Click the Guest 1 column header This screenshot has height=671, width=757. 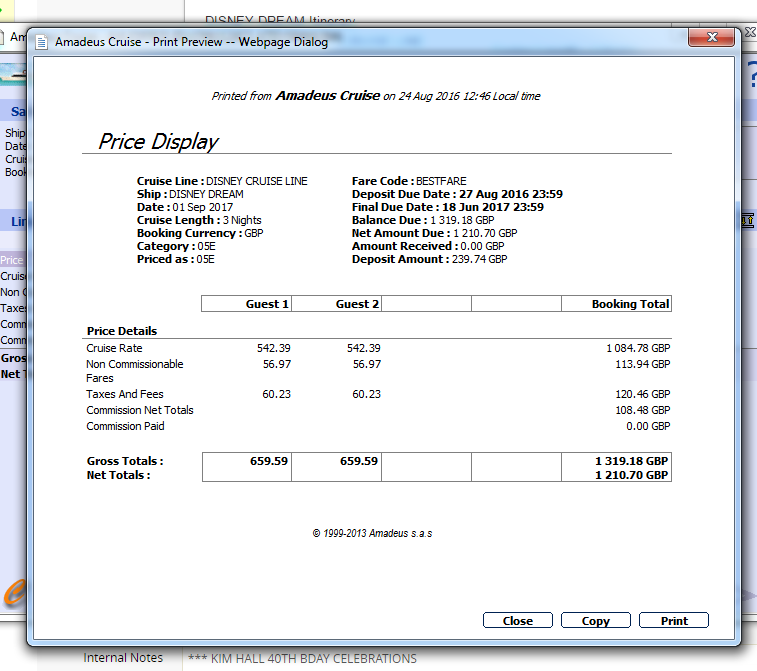[246, 304]
